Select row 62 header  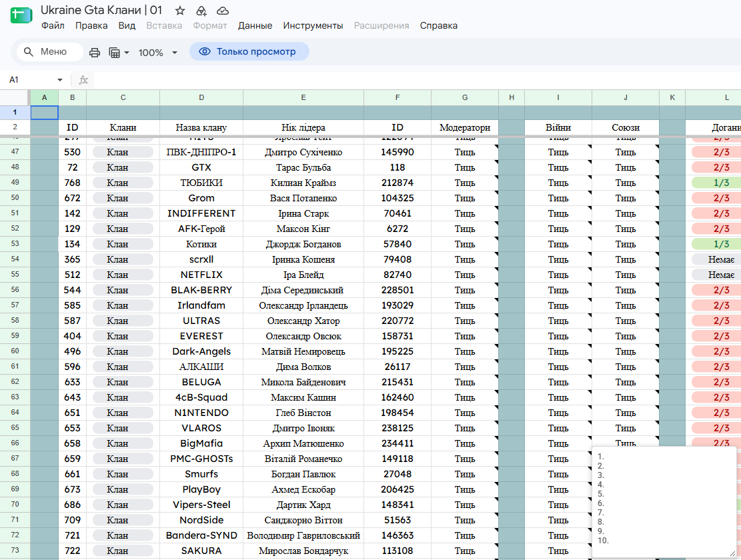(15, 381)
